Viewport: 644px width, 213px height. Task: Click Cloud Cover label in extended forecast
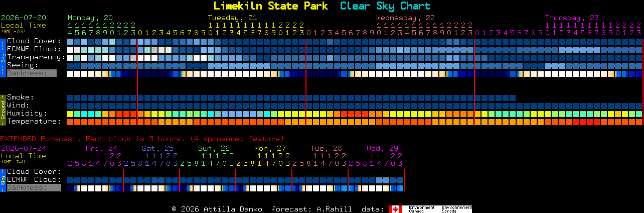click(34, 172)
